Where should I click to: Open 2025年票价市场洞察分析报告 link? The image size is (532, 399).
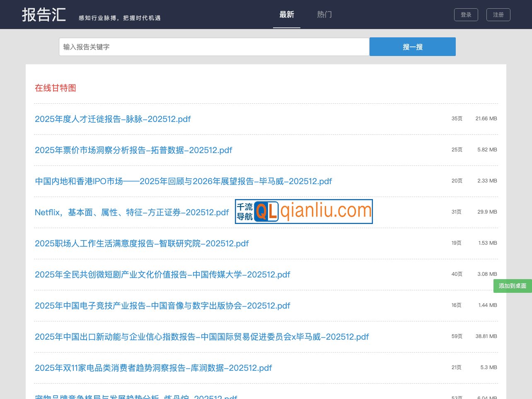pos(133,150)
